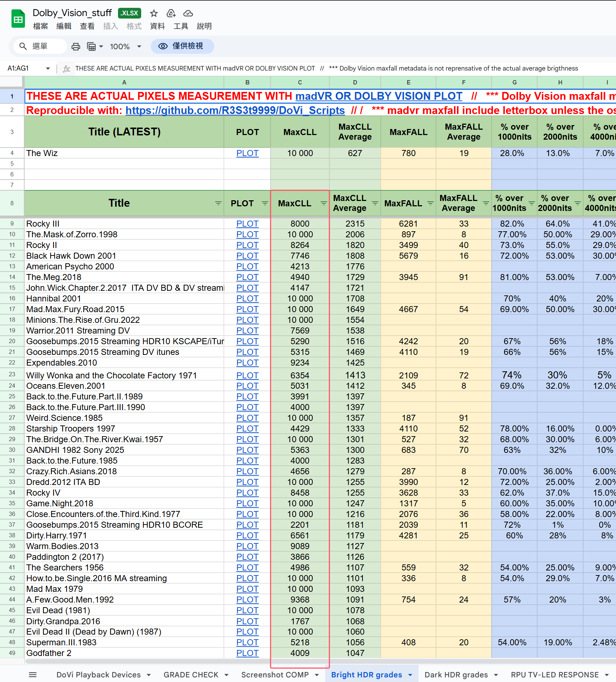616x682 pixels.
Task: Select column G header
Action: pyautogui.click(x=514, y=82)
